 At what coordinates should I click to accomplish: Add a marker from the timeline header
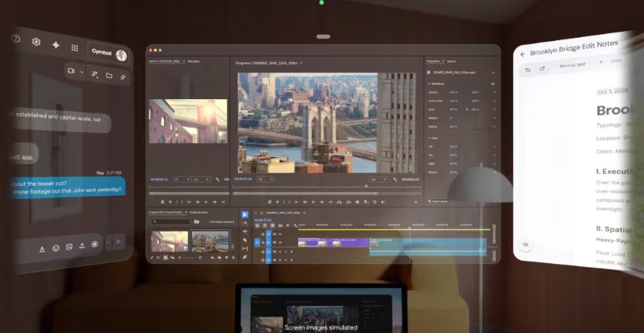coord(287,225)
